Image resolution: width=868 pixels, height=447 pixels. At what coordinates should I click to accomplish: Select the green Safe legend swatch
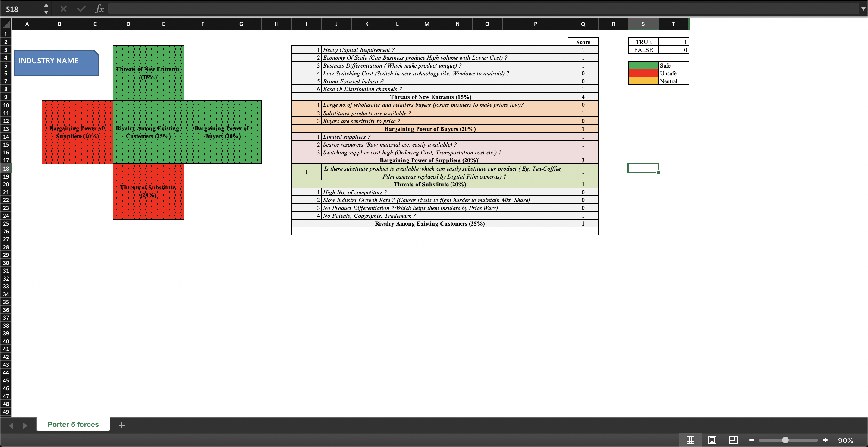pos(643,65)
